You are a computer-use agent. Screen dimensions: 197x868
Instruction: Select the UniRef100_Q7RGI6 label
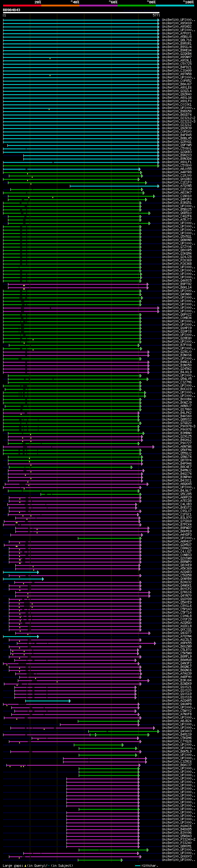(x=176, y=592)
